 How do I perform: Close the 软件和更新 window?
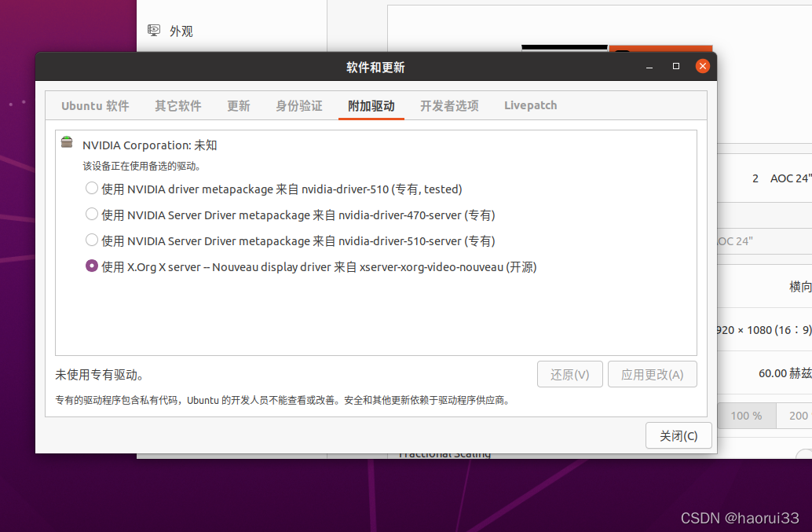[x=702, y=66]
